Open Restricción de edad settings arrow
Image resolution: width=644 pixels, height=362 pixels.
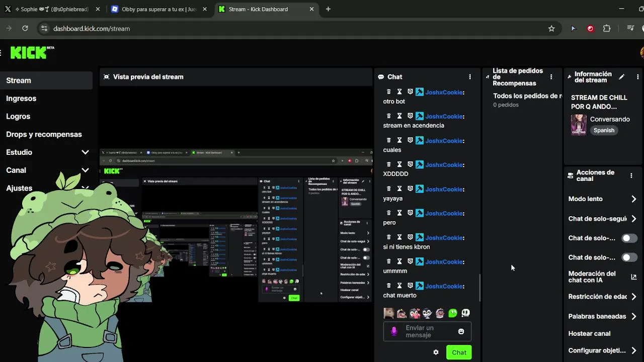(x=633, y=297)
